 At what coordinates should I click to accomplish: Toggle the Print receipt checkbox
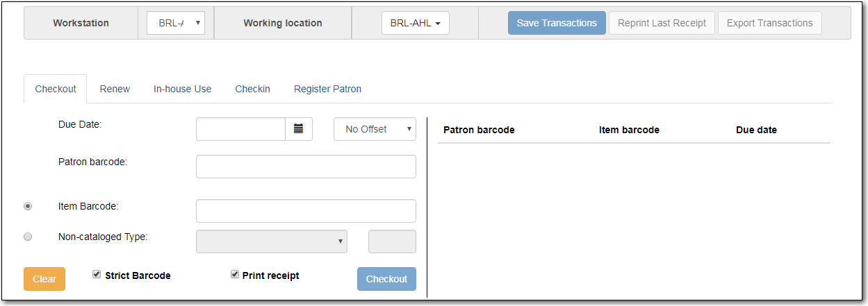pyautogui.click(x=235, y=275)
